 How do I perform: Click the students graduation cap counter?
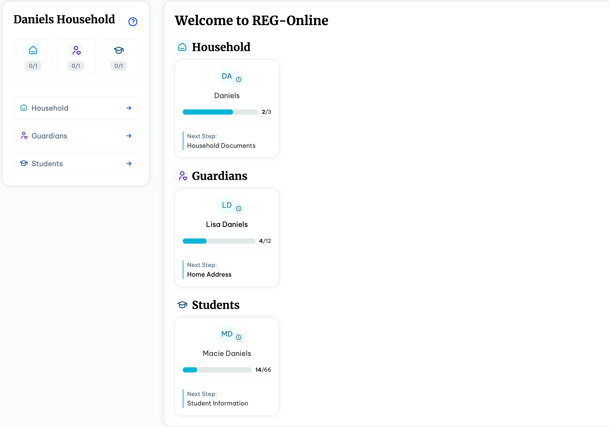pyautogui.click(x=118, y=57)
